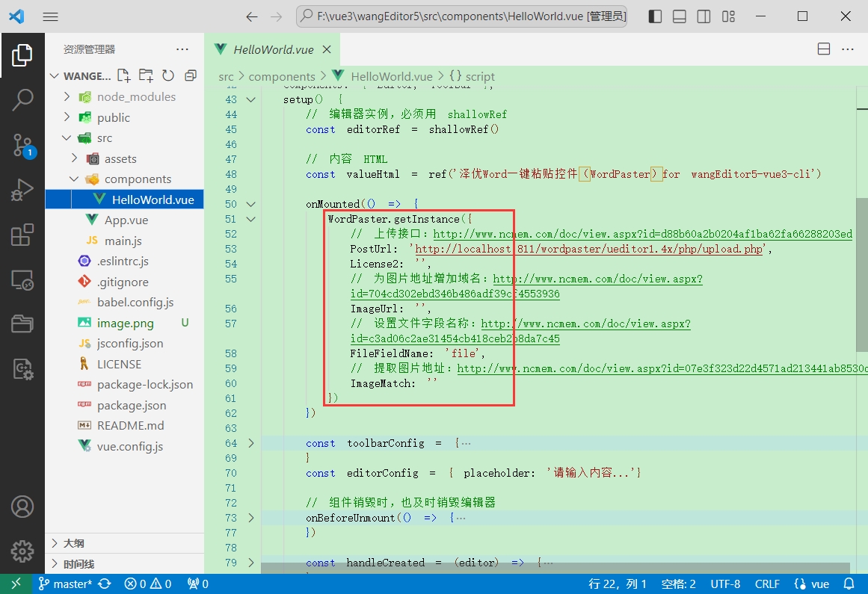This screenshot has width=868, height=594.
Task: Open package.json in the explorer
Action: (x=132, y=405)
